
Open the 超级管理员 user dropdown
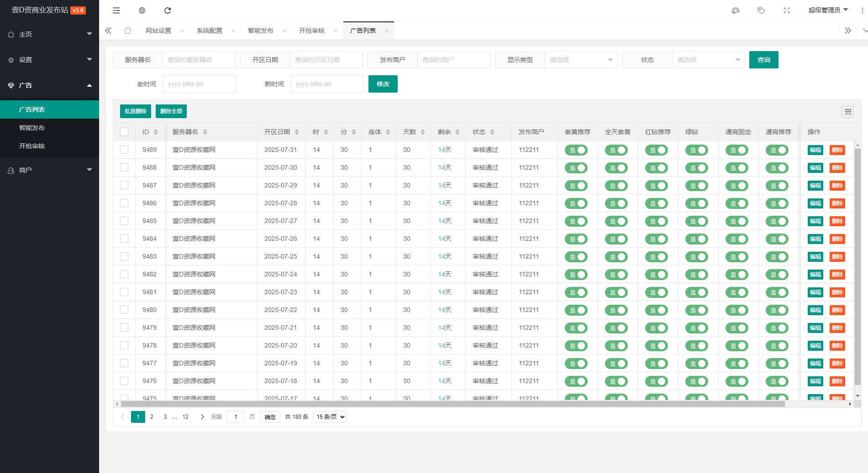[828, 10]
